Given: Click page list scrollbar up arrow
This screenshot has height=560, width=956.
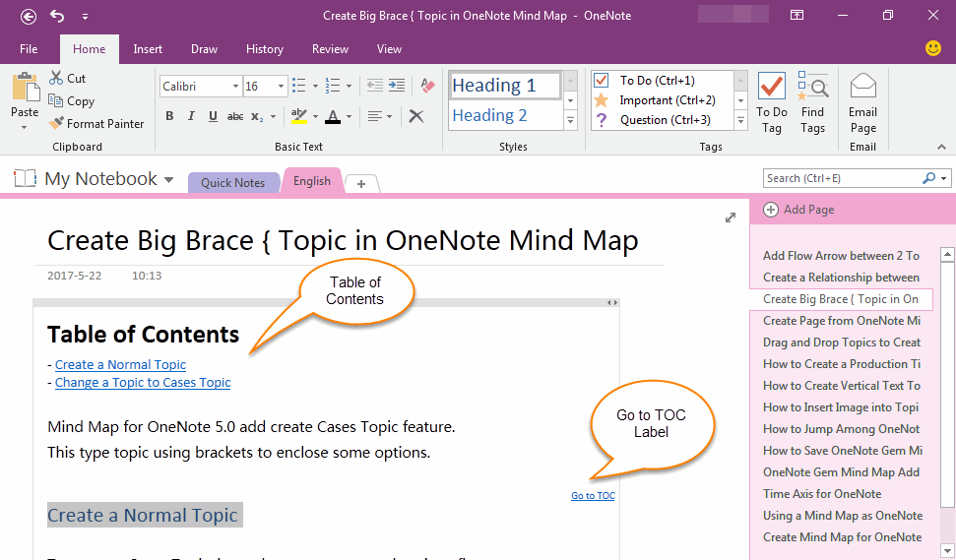Looking at the screenshot, I should [x=947, y=254].
